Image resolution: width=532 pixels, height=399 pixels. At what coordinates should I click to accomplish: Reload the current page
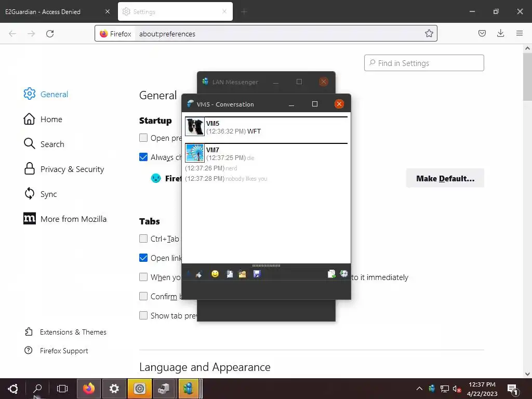point(50,34)
